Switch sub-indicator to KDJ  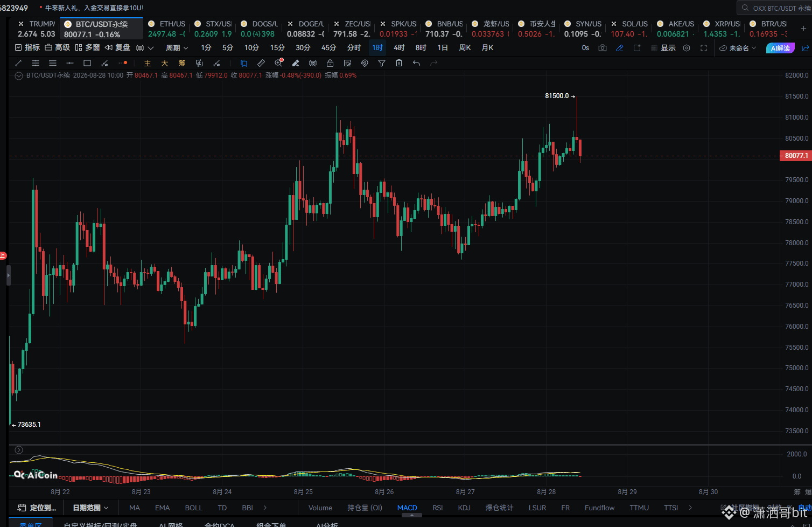(464, 508)
